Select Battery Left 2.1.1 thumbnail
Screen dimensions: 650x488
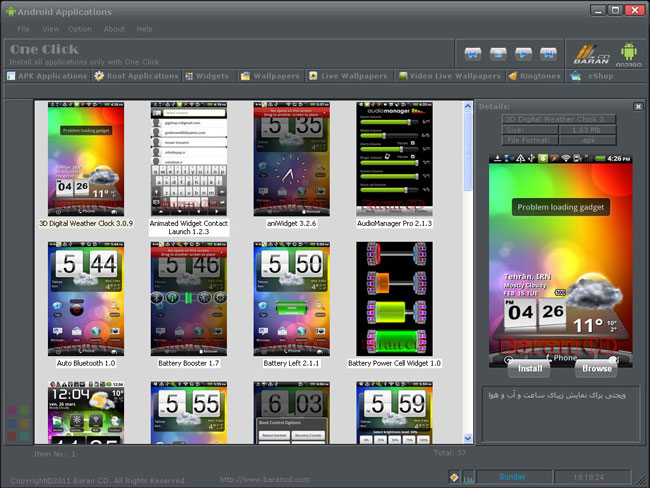pos(291,299)
